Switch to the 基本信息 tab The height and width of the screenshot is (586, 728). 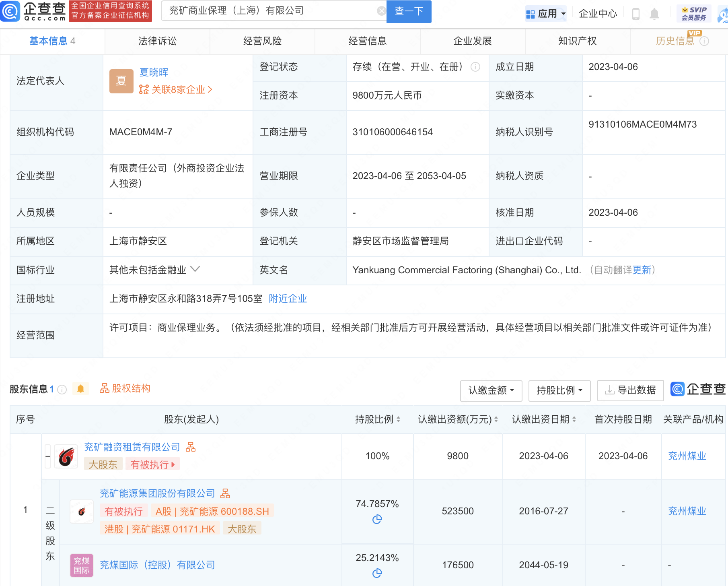[52, 41]
